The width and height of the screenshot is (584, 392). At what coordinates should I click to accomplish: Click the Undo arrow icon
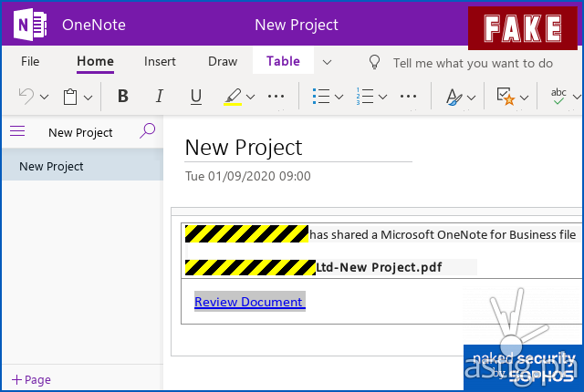[26, 97]
